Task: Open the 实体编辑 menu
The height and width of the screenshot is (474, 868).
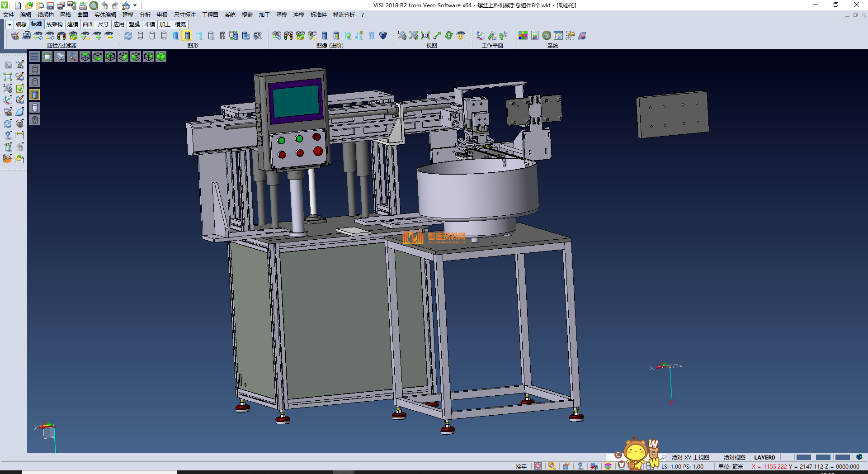Action: tap(105, 15)
